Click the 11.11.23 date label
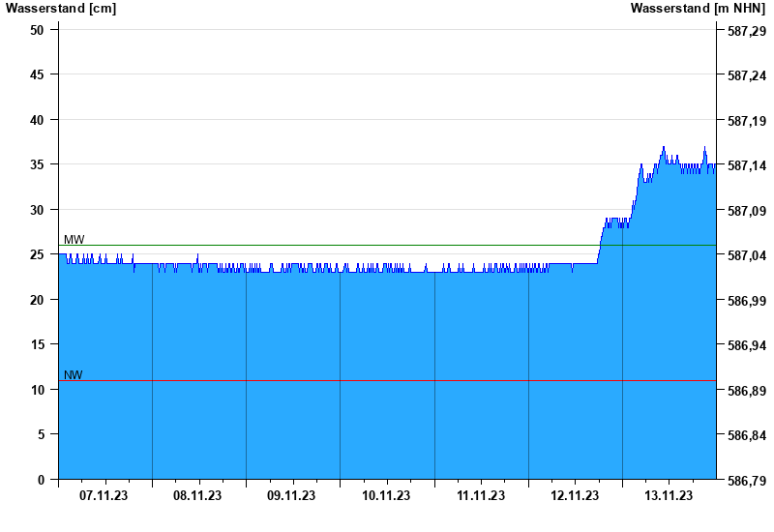The image size is (774, 532). click(x=481, y=495)
